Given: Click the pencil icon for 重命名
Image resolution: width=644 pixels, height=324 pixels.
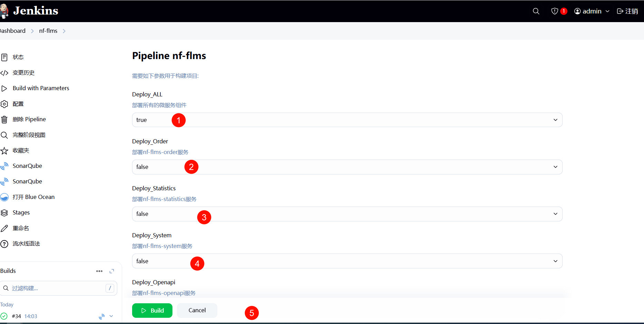Looking at the screenshot, I should [4, 228].
